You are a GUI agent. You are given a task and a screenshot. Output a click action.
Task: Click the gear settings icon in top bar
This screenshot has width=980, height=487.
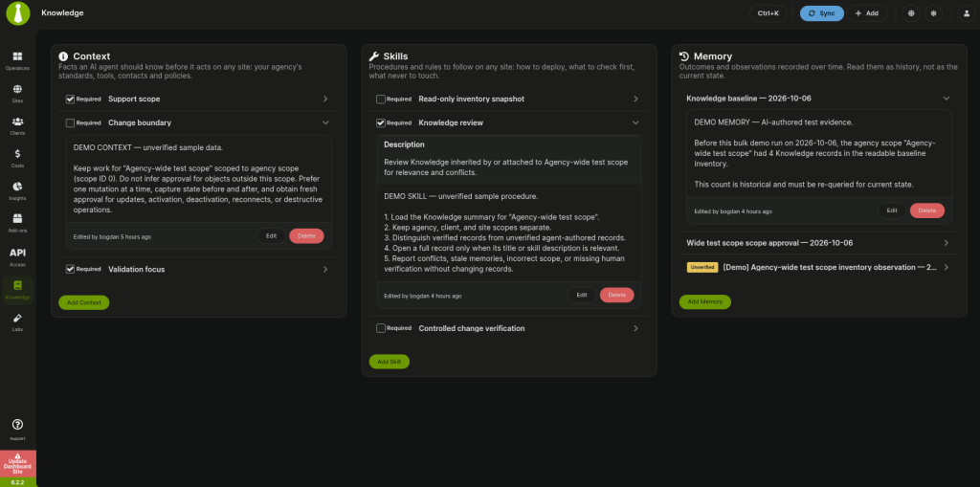pos(934,13)
